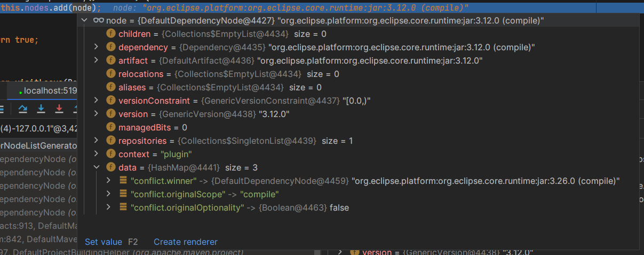
Task: Click the field icon for artifact
Action: 111,60
